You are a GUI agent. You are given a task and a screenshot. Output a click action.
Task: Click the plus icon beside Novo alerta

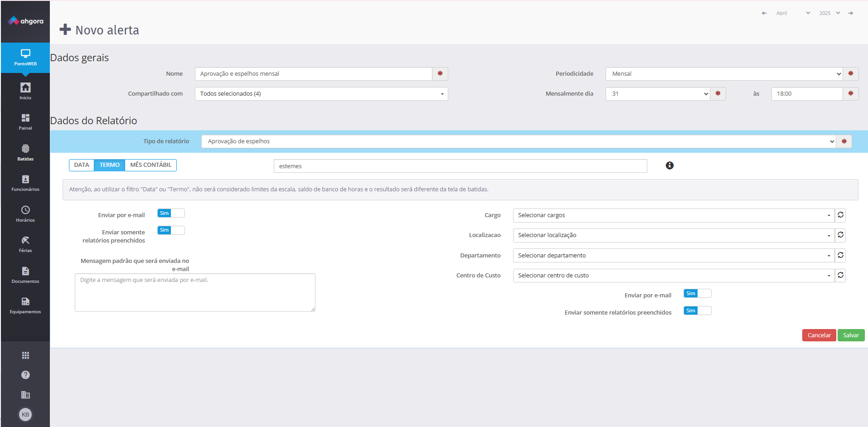point(65,29)
